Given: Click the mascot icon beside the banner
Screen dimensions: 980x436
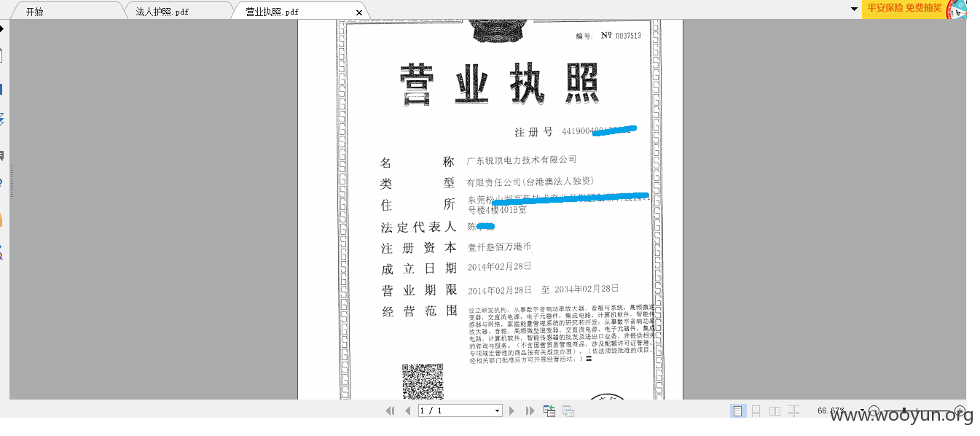Looking at the screenshot, I should click(x=956, y=9).
